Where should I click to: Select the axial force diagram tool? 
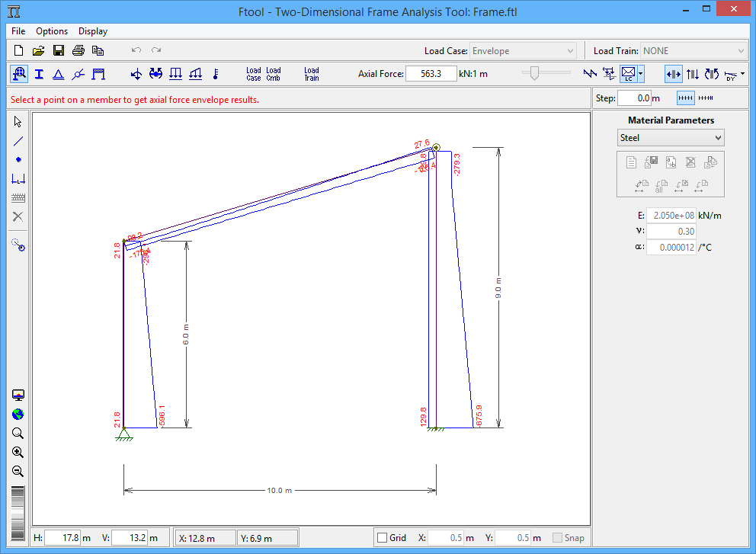674,74
